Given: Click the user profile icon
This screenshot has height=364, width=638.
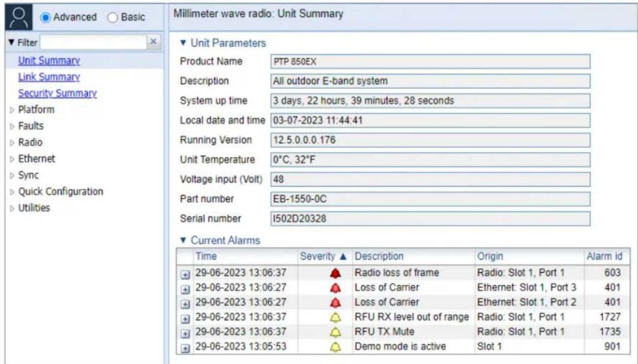Looking at the screenshot, I should [18, 17].
